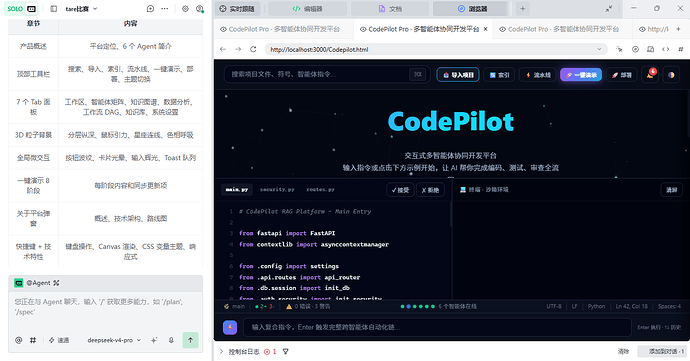Open settings gear in chat header
690x361 pixels.
point(185,9)
